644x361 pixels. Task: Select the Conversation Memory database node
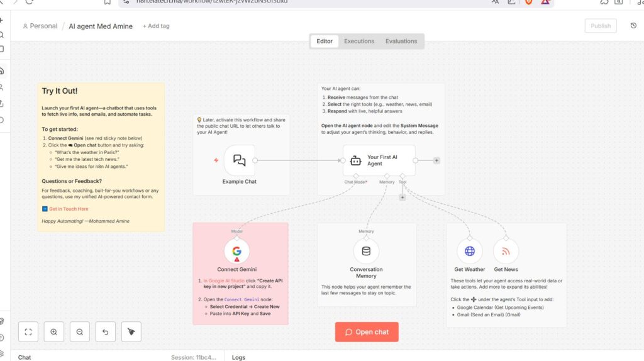click(366, 251)
